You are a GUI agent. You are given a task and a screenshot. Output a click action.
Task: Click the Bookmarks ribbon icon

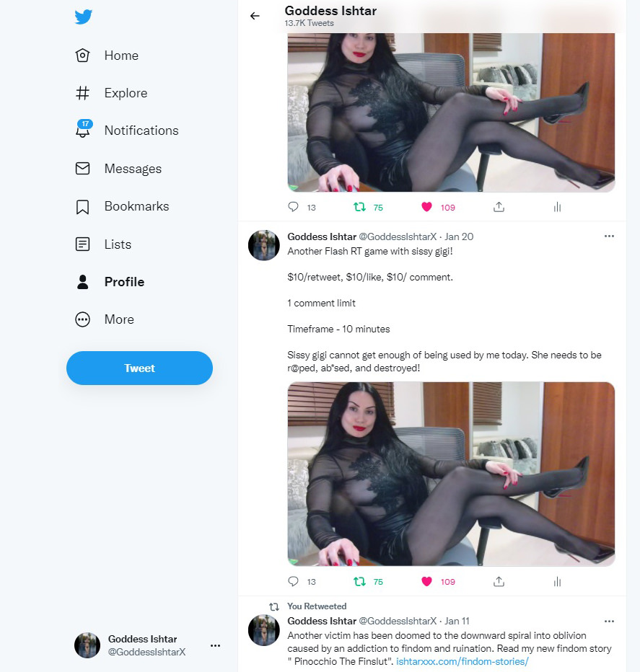click(82, 206)
